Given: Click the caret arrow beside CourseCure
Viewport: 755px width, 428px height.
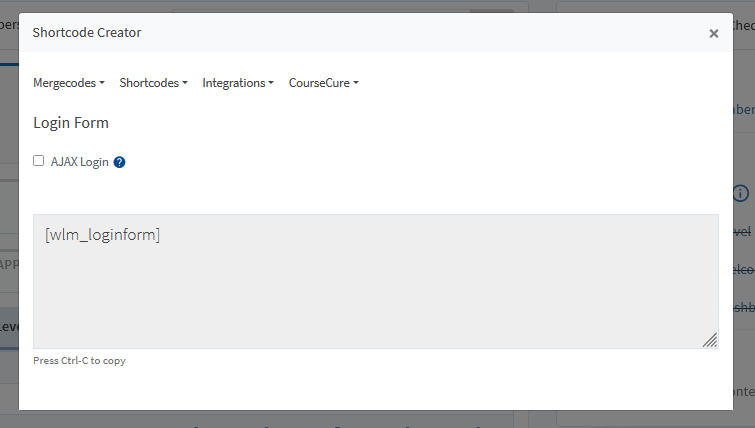Looking at the screenshot, I should [x=356, y=83].
